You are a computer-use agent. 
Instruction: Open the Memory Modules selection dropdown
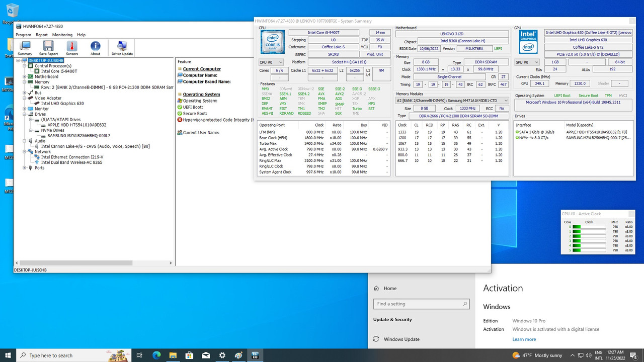(x=452, y=101)
